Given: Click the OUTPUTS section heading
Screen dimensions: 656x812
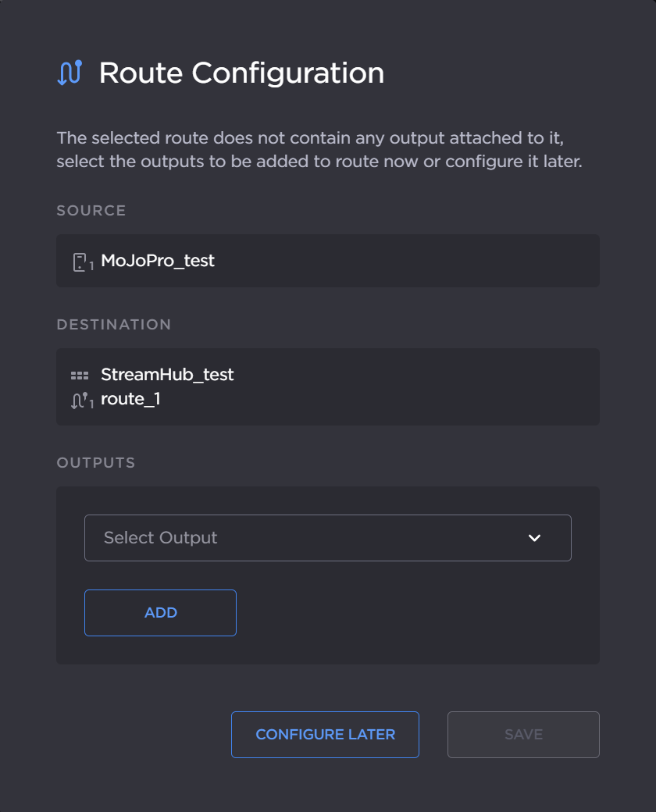Looking at the screenshot, I should tap(96, 462).
